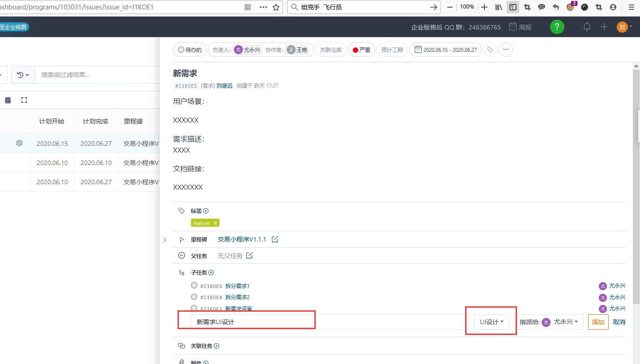Image resolution: width=640 pixels, height=364 pixels.
Task: Add a subtask with plus icon next to 子任务
Action: 211,272
